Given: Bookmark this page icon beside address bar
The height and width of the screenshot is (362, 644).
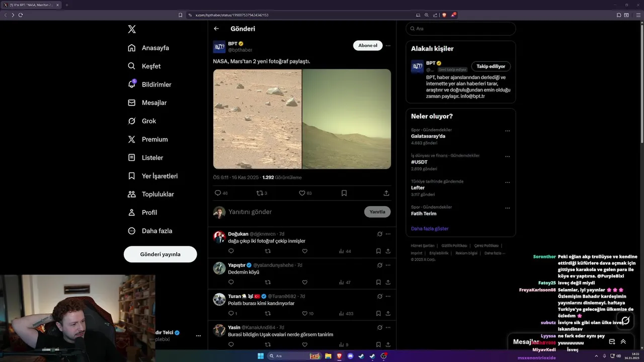Looking at the screenshot, I should click(x=180, y=15).
